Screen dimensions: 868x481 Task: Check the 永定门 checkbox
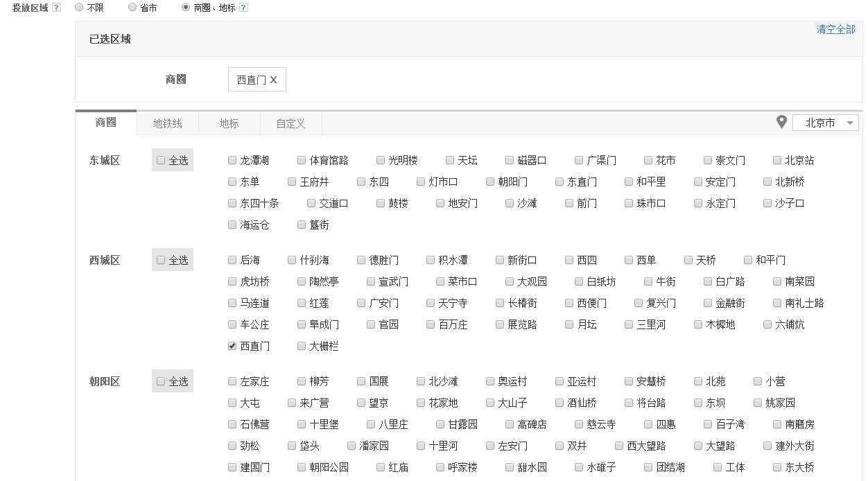(x=698, y=203)
